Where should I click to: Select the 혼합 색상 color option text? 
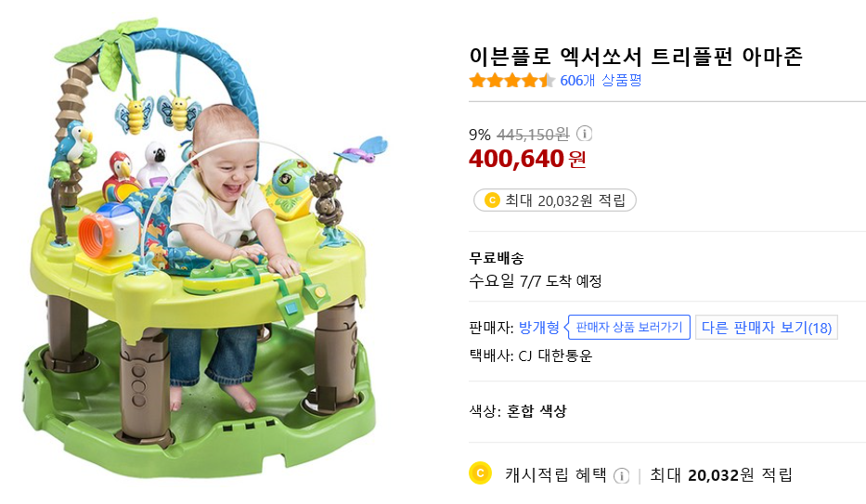coord(536,410)
